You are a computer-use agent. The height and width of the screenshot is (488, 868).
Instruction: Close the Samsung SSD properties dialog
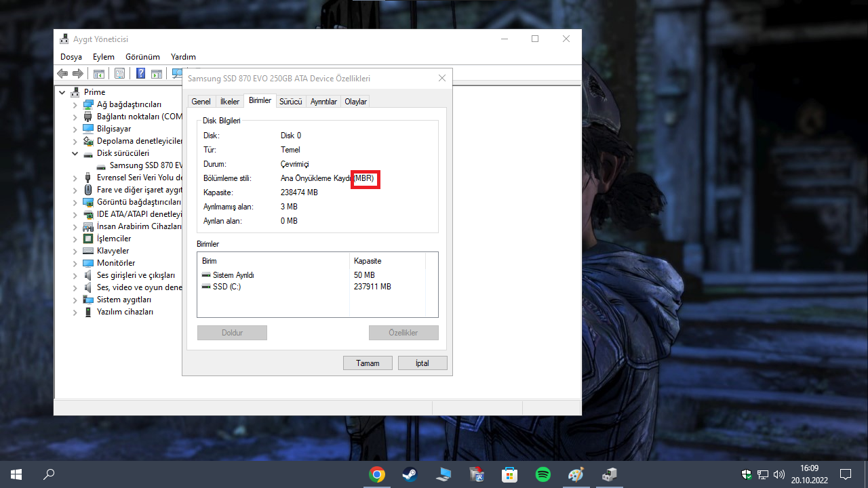(x=442, y=79)
